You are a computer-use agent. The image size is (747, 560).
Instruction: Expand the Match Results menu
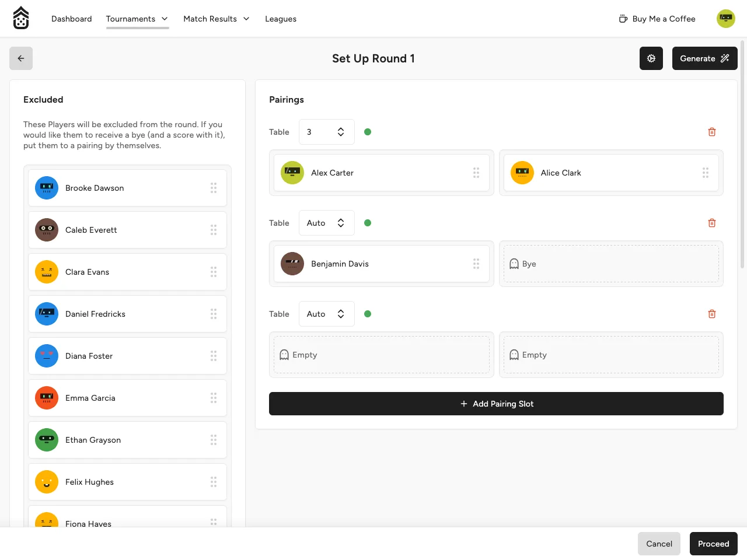(x=217, y=19)
